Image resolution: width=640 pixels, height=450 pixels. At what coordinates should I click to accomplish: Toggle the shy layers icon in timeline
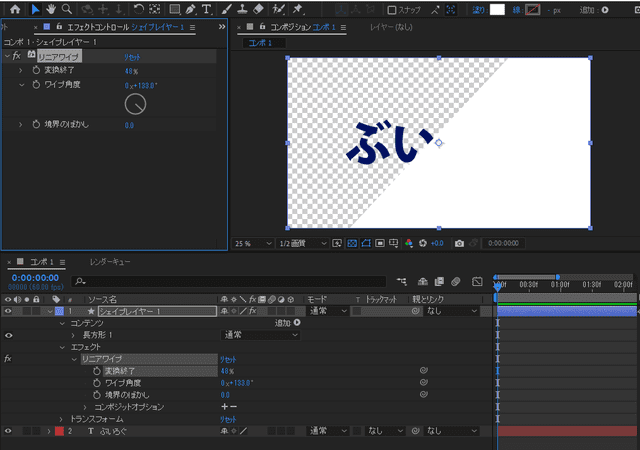tap(423, 281)
